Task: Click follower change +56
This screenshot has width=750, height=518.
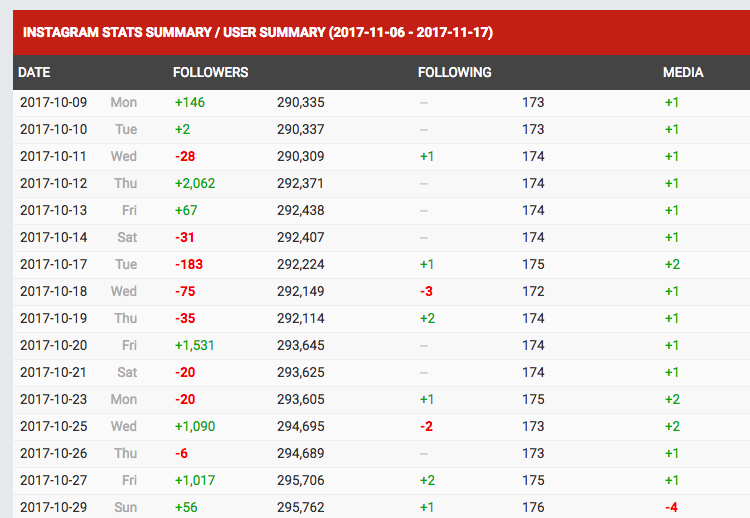Action: click(x=186, y=507)
